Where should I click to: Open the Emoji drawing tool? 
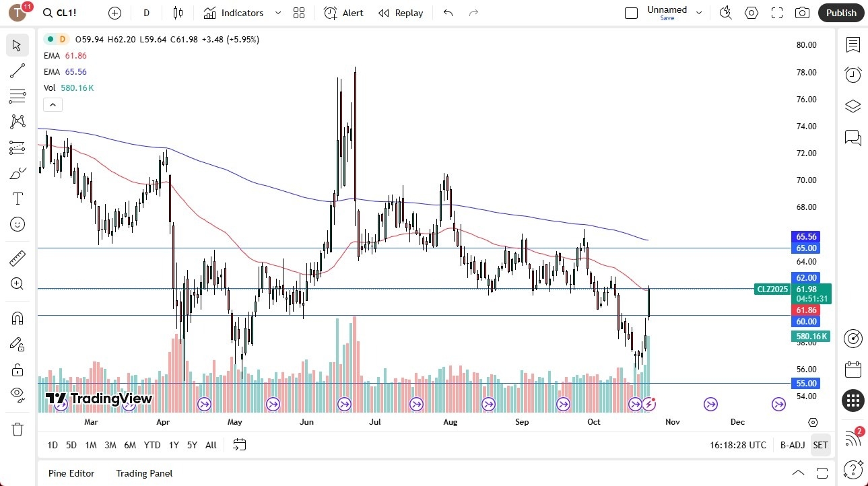tap(17, 224)
